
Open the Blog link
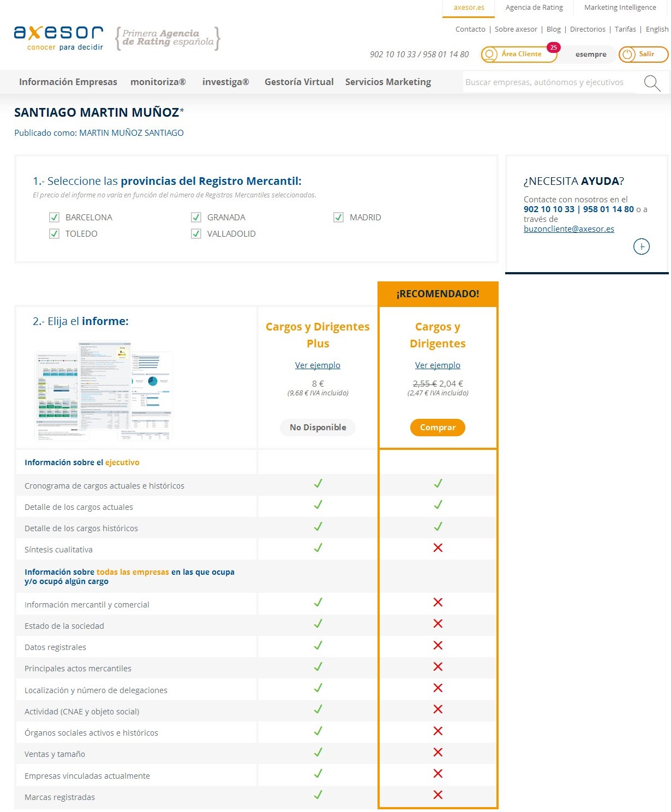click(x=554, y=29)
